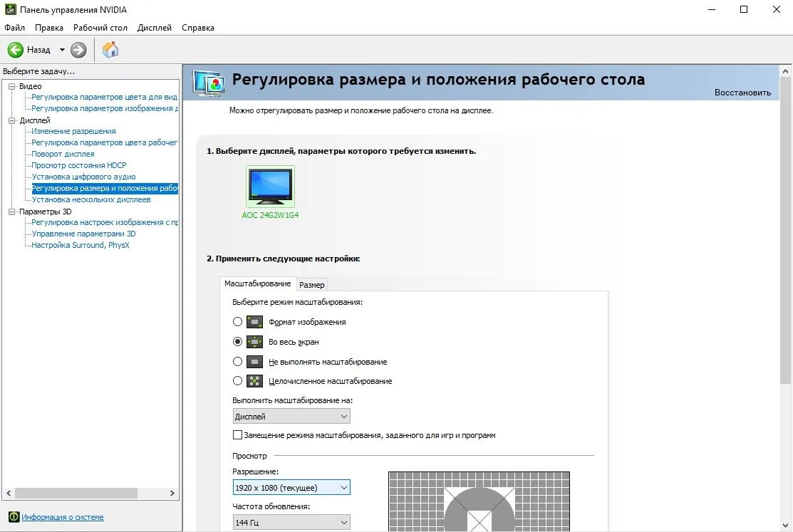793x532 pixels.
Task: Select the 'Во весь экран' radio button
Action: [x=237, y=342]
